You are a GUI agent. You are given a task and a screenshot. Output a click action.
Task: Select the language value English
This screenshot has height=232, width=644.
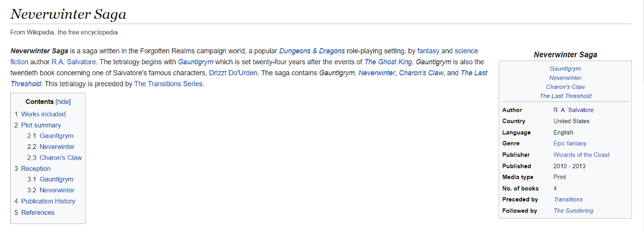tap(563, 132)
